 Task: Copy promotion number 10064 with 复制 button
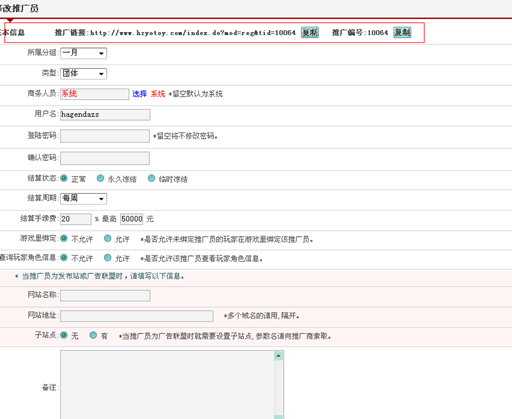coord(402,32)
